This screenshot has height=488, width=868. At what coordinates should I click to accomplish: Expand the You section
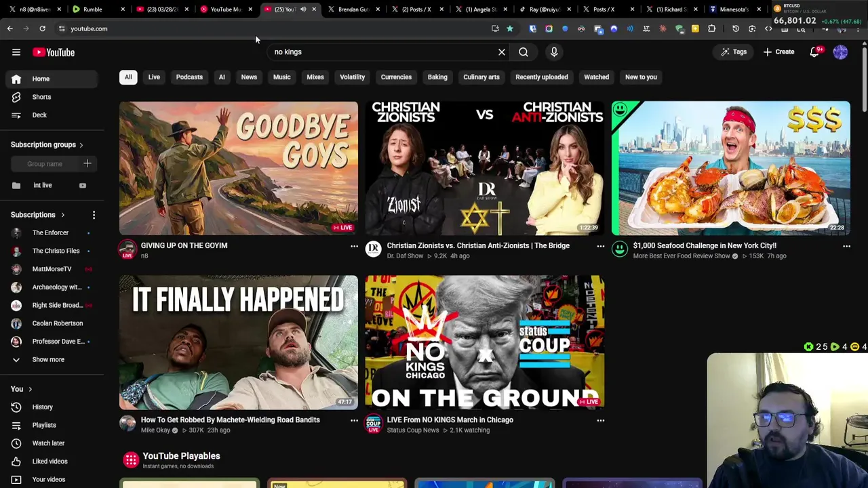tap(30, 389)
